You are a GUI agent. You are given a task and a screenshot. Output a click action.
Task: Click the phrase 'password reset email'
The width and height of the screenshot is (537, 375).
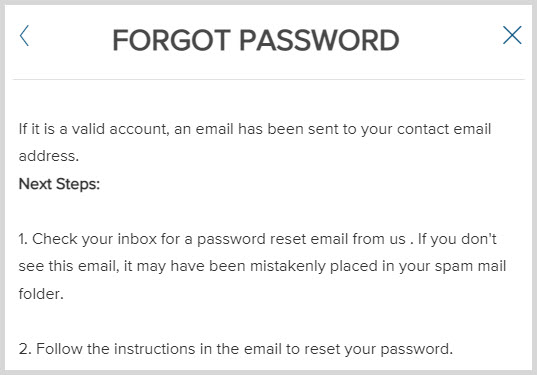click(x=272, y=240)
